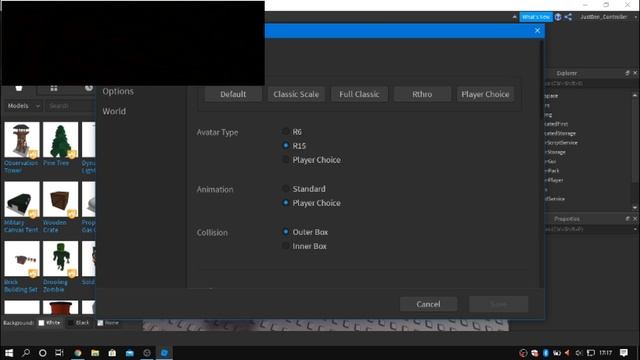Viewport: 640px width, 360px height.
Task: Select Standard animation radio button
Action: pos(286,189)
